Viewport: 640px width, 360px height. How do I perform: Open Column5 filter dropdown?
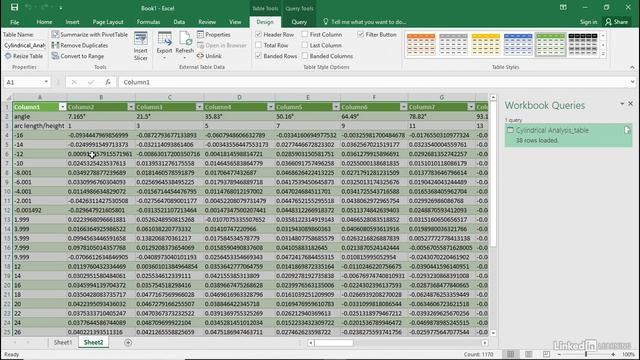(336, 107)
